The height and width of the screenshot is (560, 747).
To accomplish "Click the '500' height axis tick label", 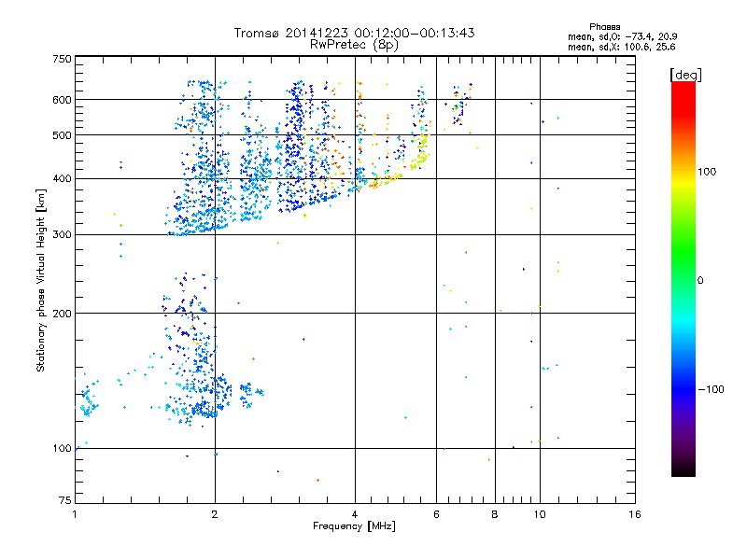I will [x=62, y=135].
